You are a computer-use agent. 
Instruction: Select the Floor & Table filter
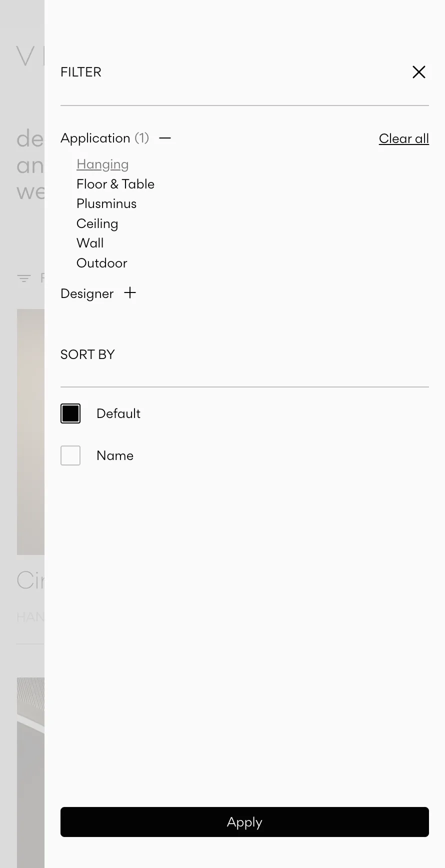(x=115, y=184)
